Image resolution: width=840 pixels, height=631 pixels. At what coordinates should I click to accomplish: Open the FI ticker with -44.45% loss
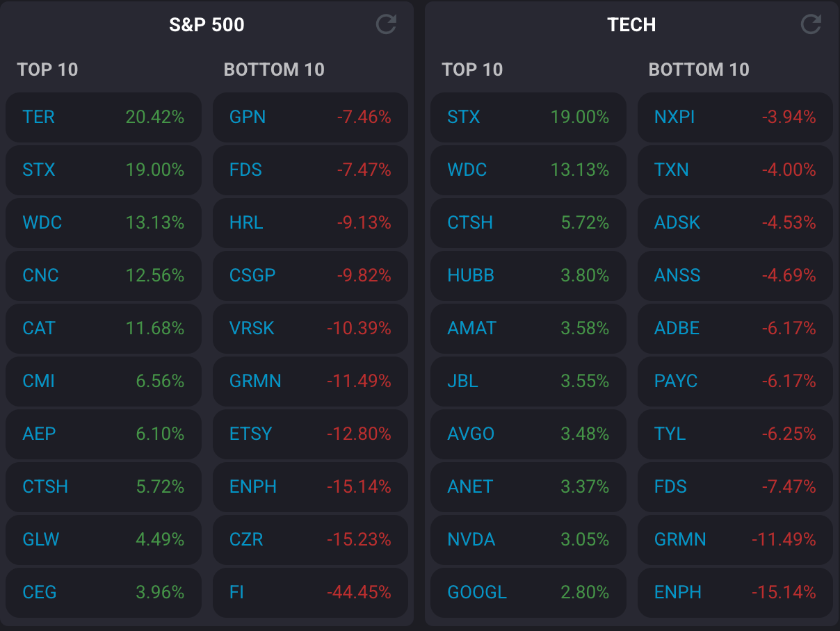pos(237,592)
